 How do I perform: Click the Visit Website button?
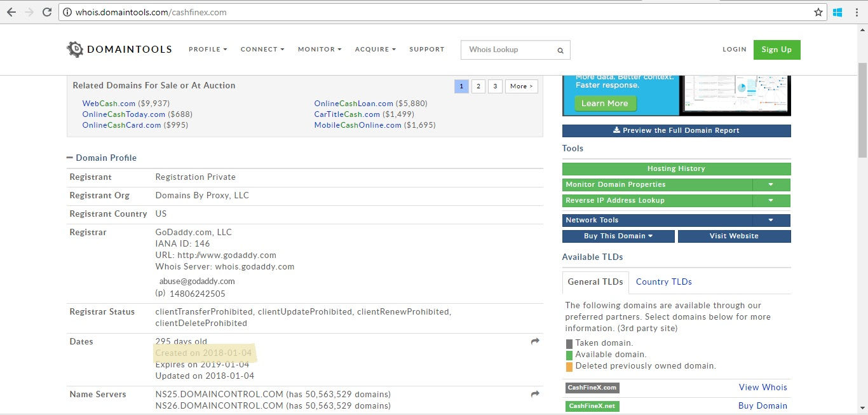coord(734,236)
